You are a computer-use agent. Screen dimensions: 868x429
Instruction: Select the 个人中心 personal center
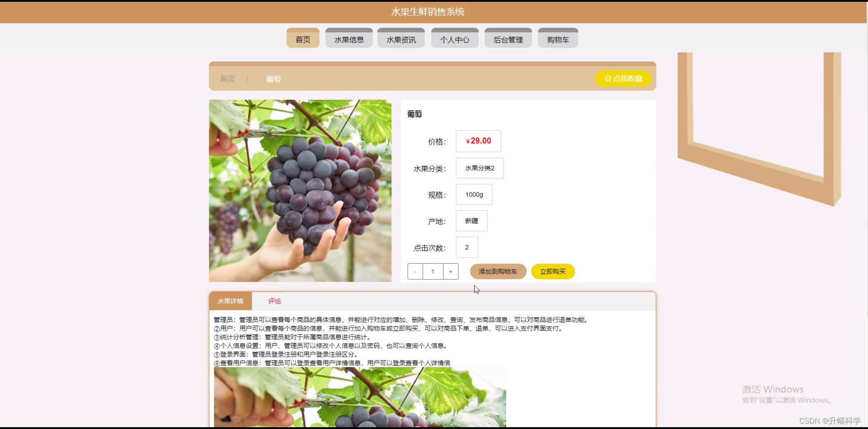pyautogui.click(x=454, y=39)
